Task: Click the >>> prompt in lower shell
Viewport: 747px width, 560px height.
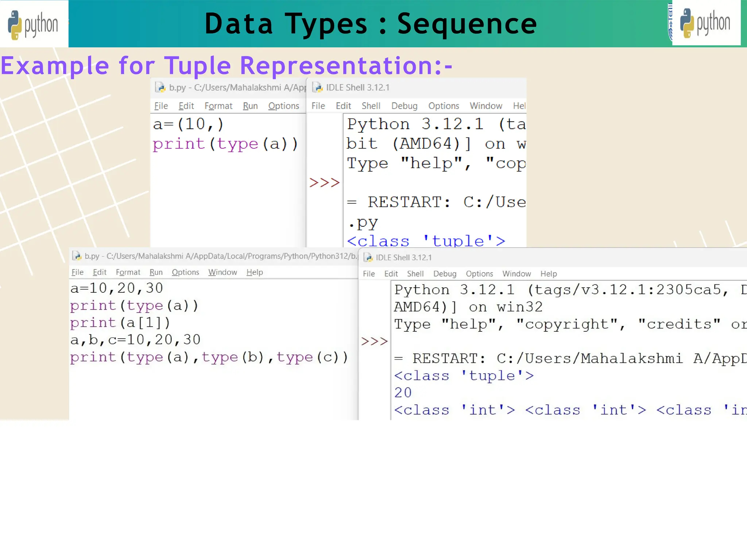Action: 374,341
